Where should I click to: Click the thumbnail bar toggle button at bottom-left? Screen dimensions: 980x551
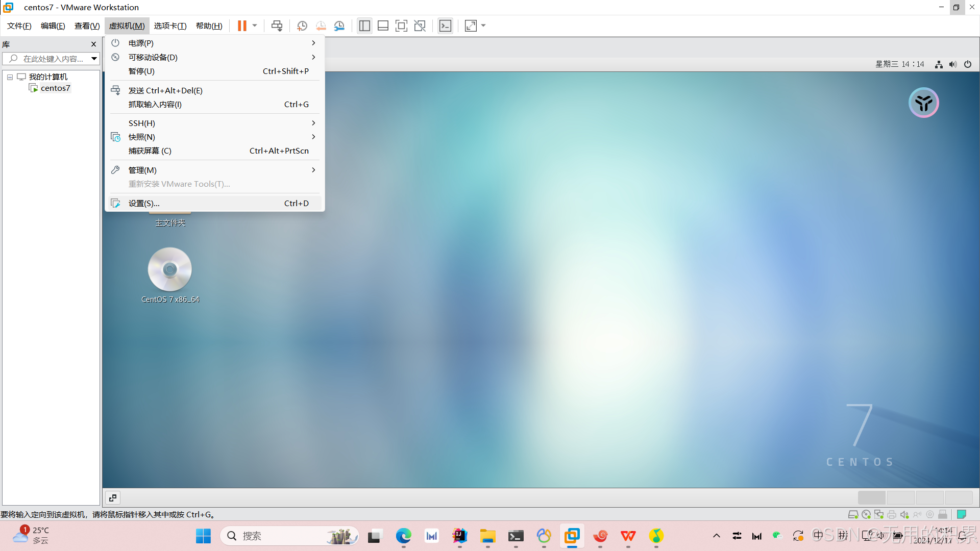click(x=113, y=497)
